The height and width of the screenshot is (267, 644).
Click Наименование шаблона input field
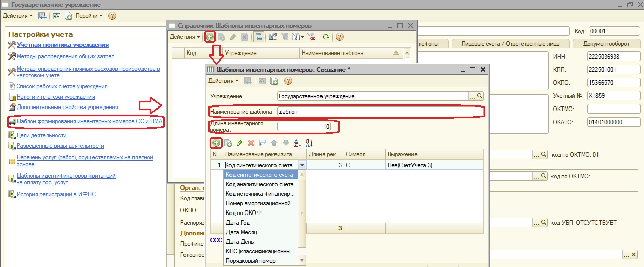(380, 111)
